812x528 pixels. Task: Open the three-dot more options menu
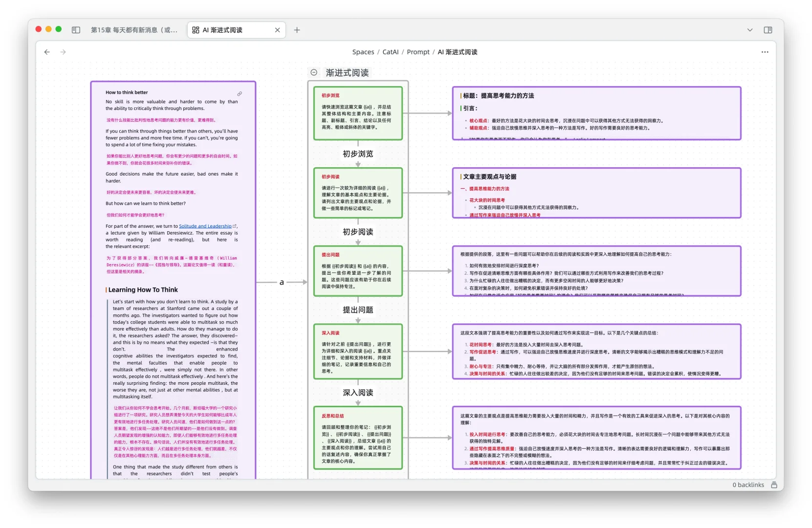[x=765, y=52]
